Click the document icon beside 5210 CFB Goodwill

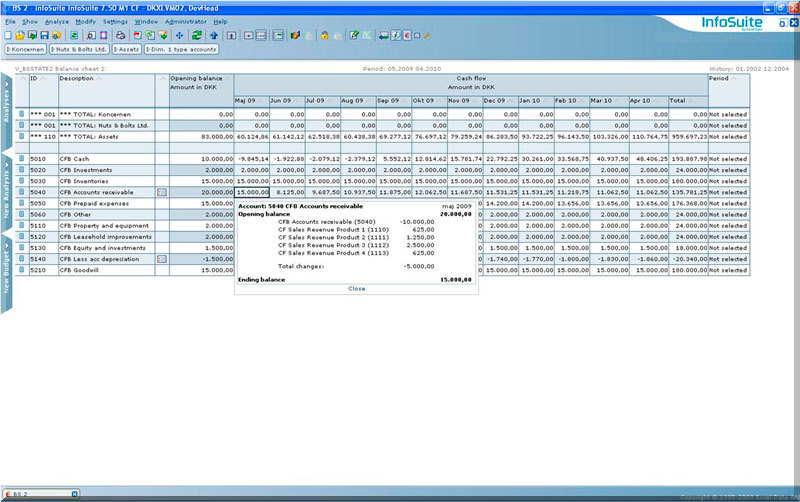point(21,269)
